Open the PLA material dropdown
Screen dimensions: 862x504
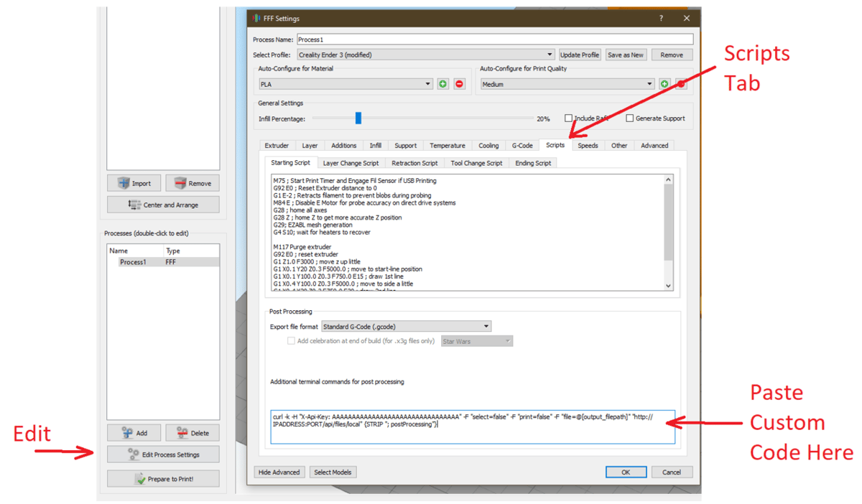pos(345,84)
